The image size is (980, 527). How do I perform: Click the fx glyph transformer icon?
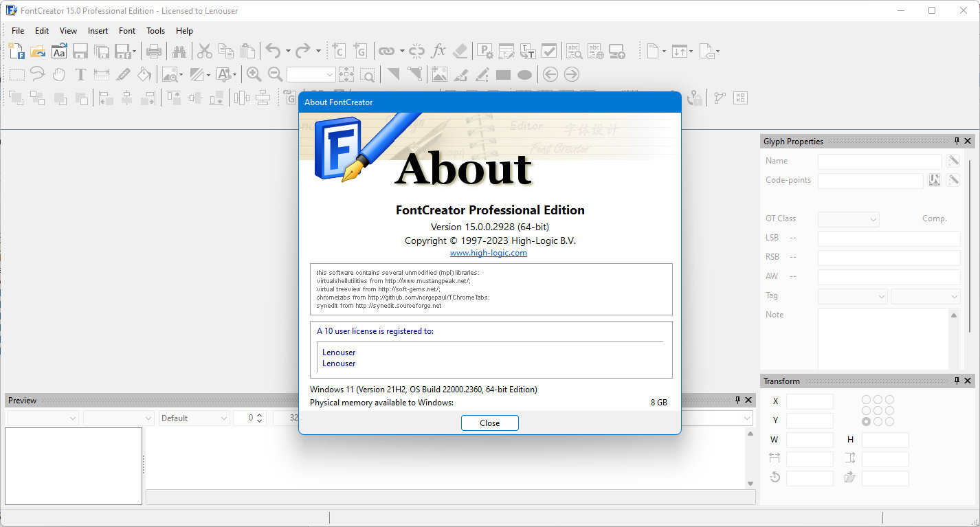click(x=438, y=51)
